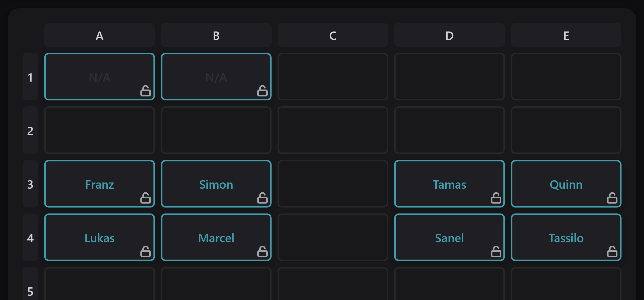Click the lock icon on Simon's cell
644x300 pixels.
pos(262,199)
